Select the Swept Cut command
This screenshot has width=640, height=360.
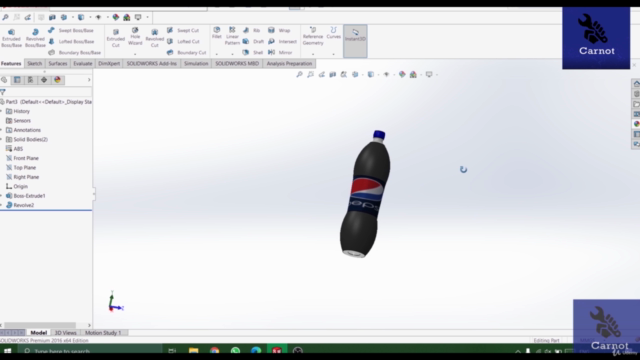tap(183, 31)
